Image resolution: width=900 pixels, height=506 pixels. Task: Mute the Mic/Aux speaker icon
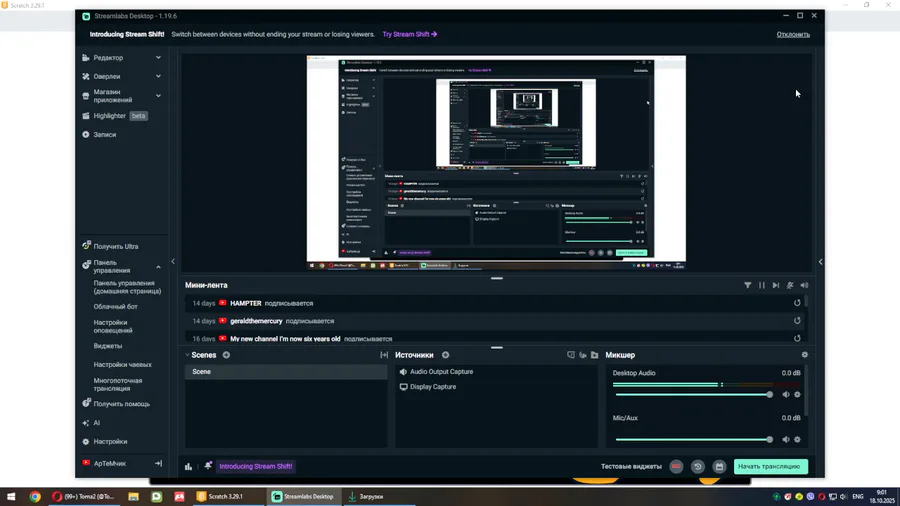click(786, 439)
